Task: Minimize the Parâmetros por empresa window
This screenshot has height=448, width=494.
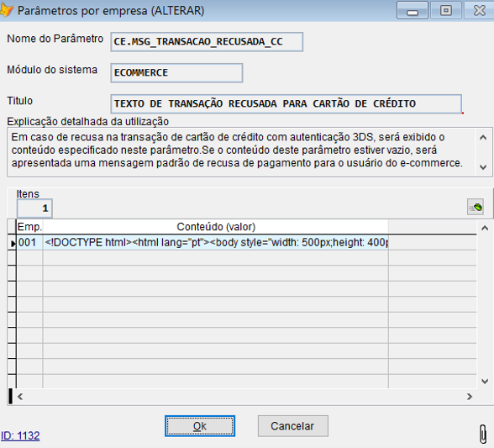Action: pyautogui.click(x=412, y=10)
